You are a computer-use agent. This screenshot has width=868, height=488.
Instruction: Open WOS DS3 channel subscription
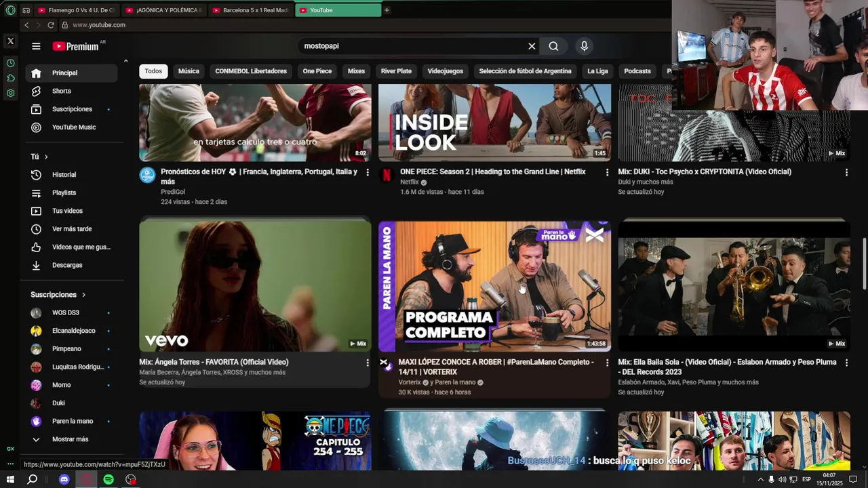pyautogui.click(x=71, y=312)
